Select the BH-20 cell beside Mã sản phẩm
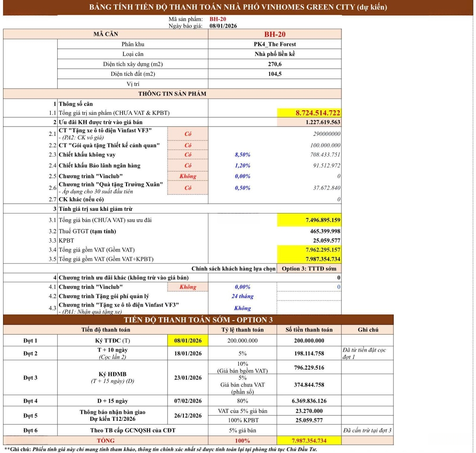The width and height of the screenshot is (476, 453). pyautogui.click(x=218, y=19)
